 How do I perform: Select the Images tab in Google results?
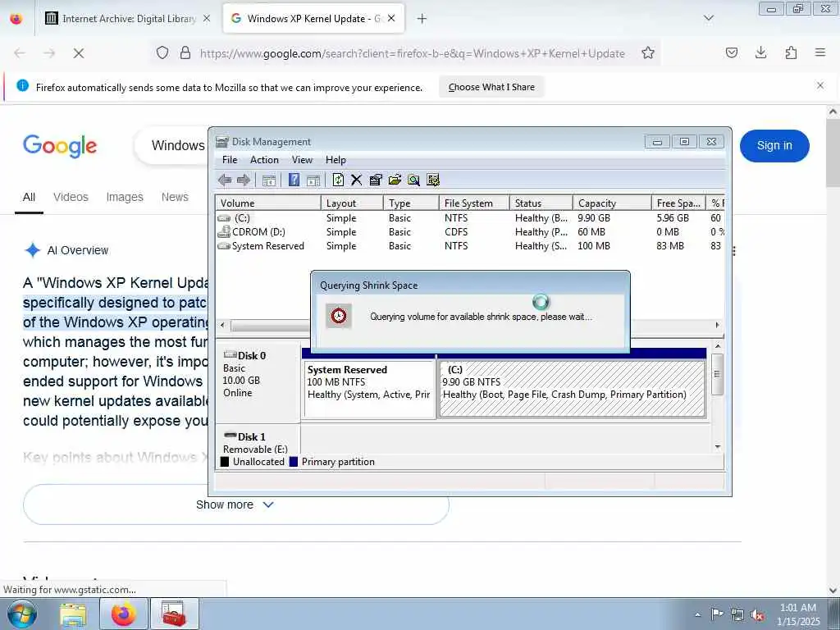click(x=125, y=197)
